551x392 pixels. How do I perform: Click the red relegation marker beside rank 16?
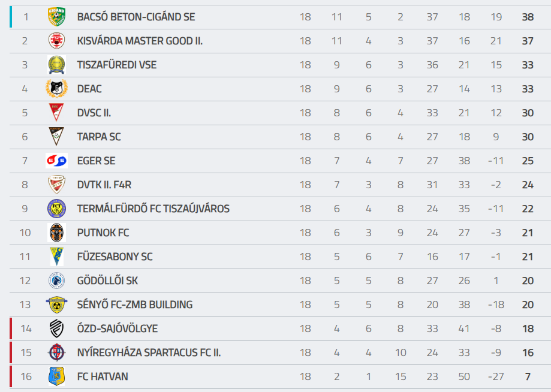pos(11,376)
